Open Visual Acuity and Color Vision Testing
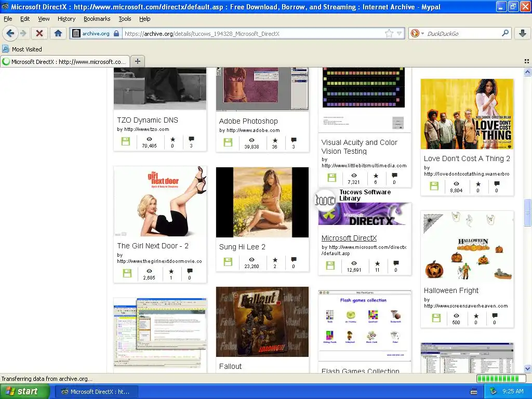The width and height of the screenshot is (532, 399). click(360, 147)
